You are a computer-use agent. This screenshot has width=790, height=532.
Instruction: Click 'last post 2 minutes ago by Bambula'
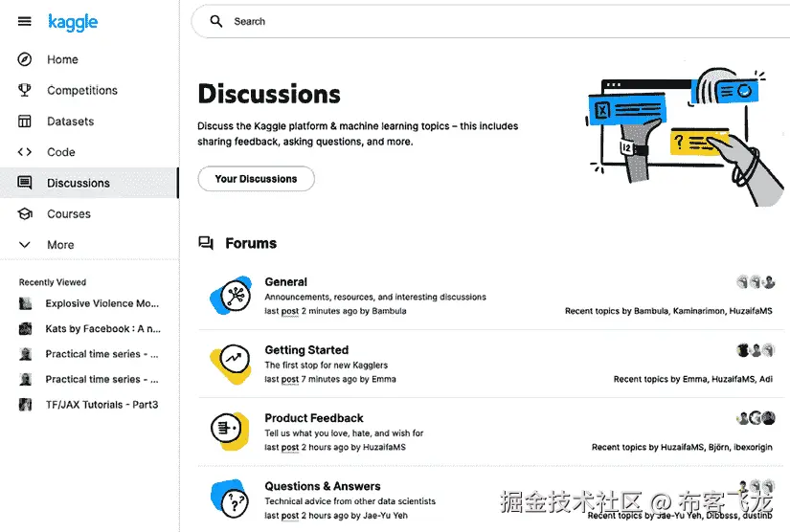point(335,311)
